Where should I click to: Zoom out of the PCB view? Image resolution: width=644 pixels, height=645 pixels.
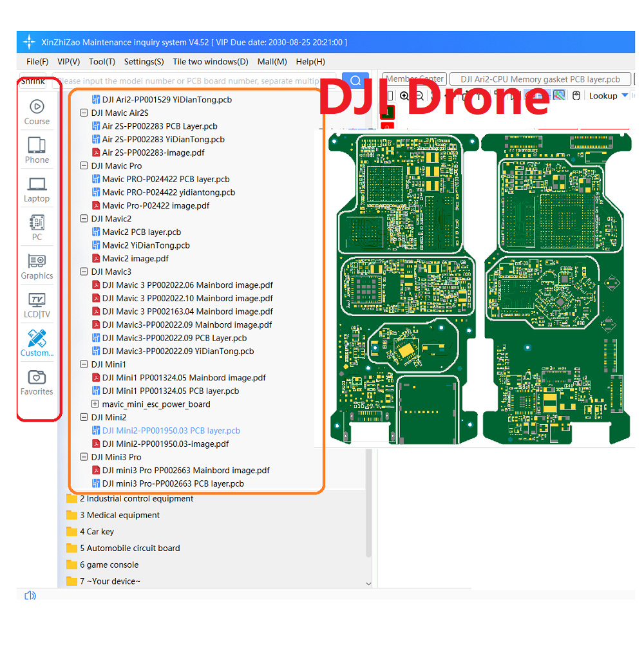pos(419,96)
